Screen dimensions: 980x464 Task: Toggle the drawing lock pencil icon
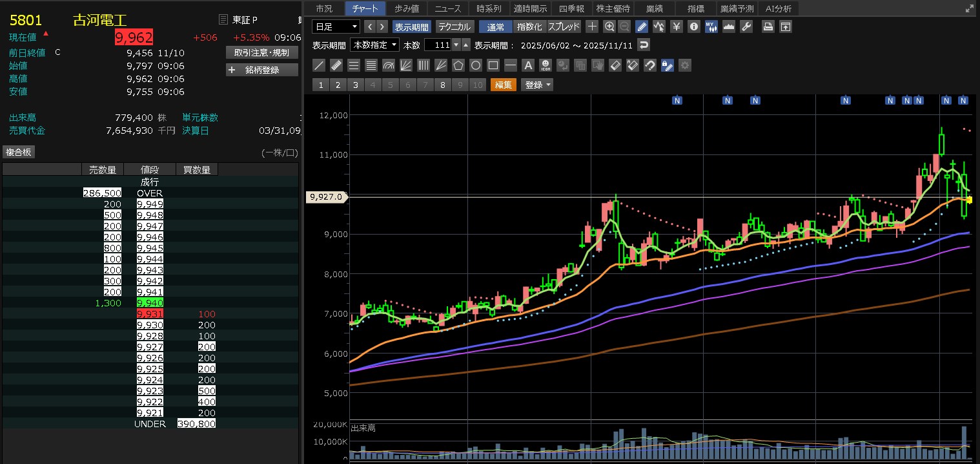pyautogui.click(x=668, y=65)
